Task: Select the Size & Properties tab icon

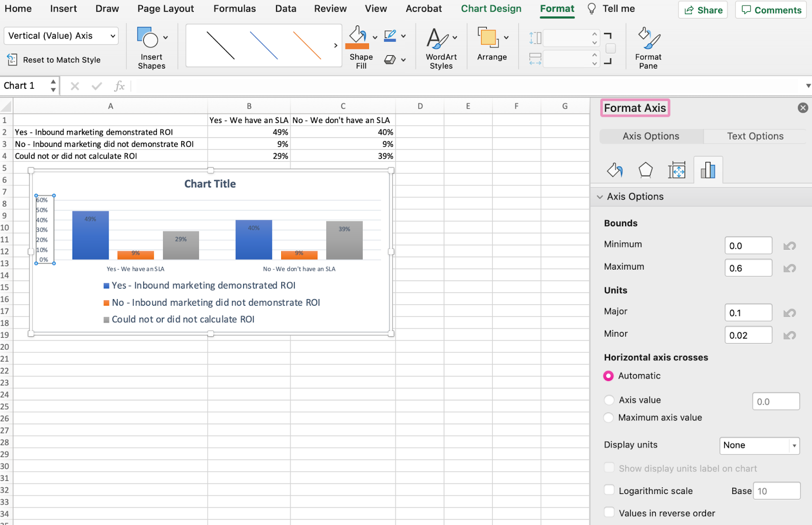Action: click(x=676, y=170)
